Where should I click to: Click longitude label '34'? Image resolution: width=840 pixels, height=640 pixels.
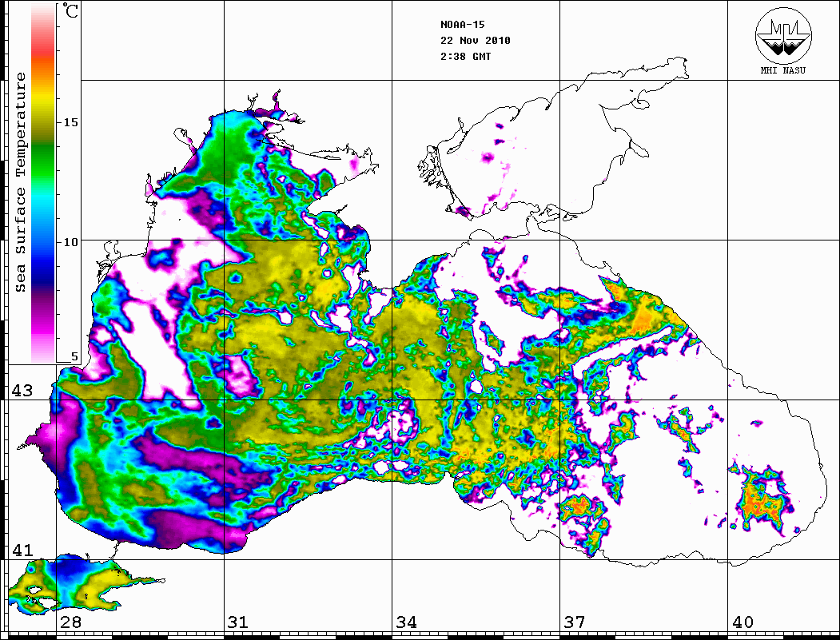coord(406,622)
